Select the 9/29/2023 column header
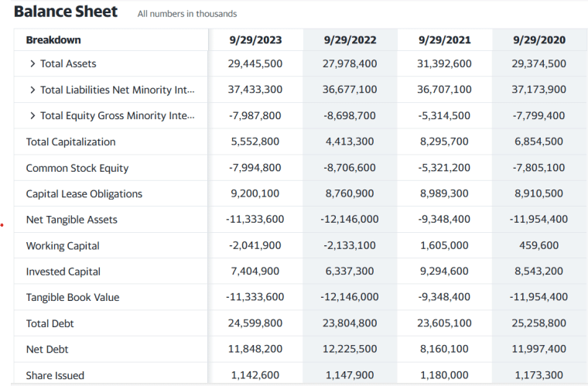 click(255, 40)
